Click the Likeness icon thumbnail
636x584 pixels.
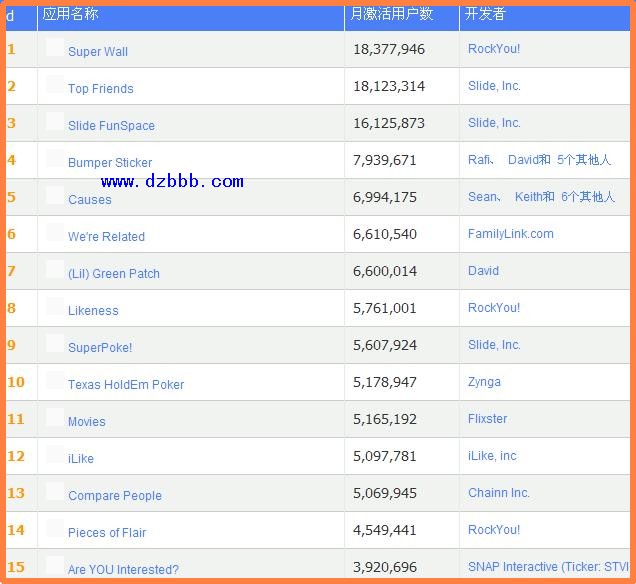pos(55,306)
